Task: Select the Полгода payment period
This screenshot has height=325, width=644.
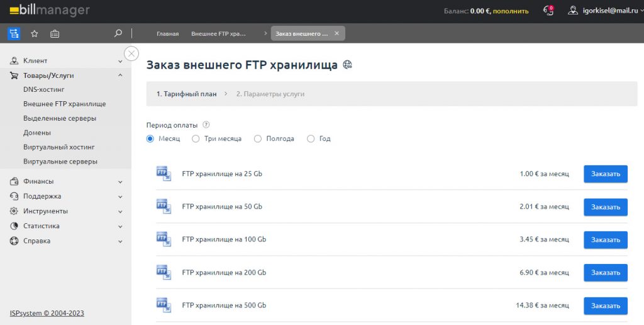Action: [258, 139]
